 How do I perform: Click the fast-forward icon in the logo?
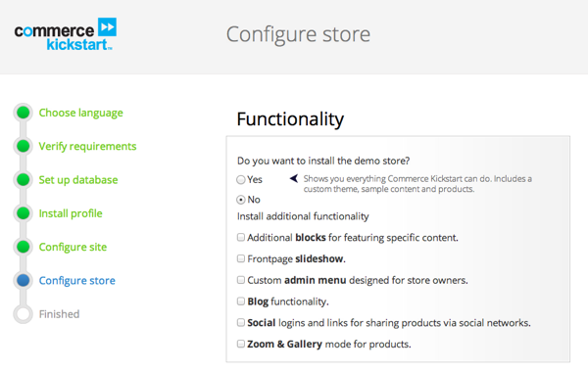pos(107,27)
